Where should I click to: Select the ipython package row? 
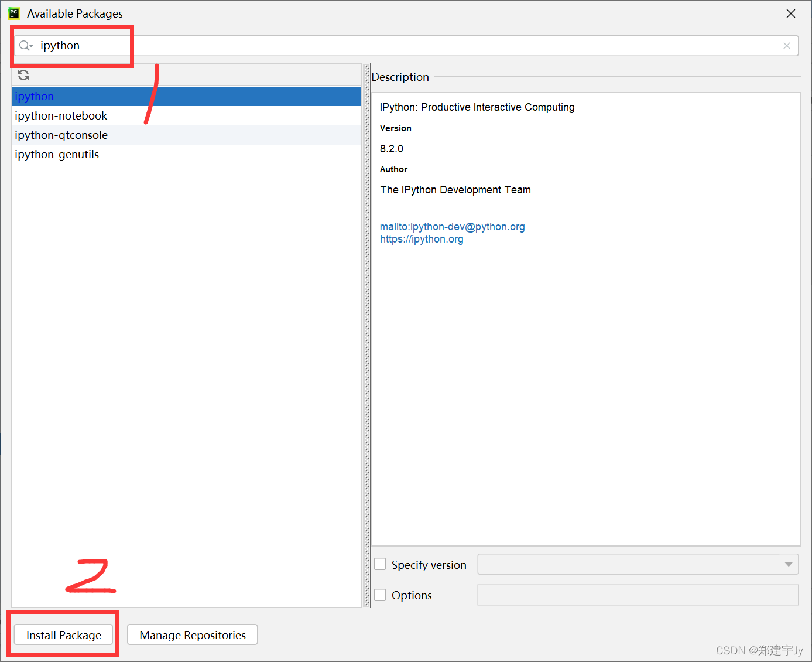point(186,96)
